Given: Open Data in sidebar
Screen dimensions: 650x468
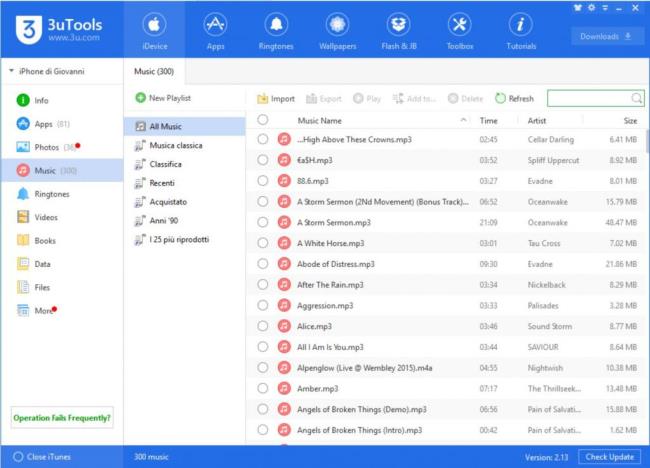Looking at the screenshot, I should click(62, 264).
